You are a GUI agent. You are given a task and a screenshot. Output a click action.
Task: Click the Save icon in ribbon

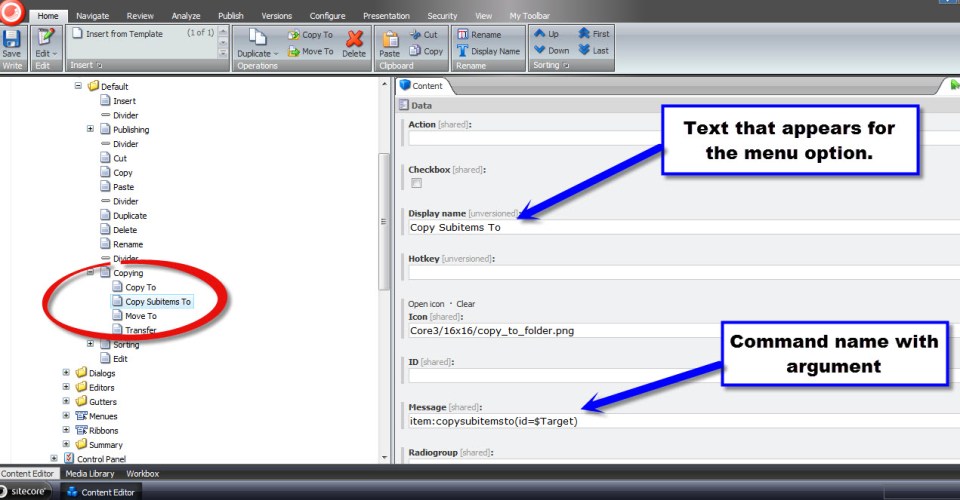[11, 39]
